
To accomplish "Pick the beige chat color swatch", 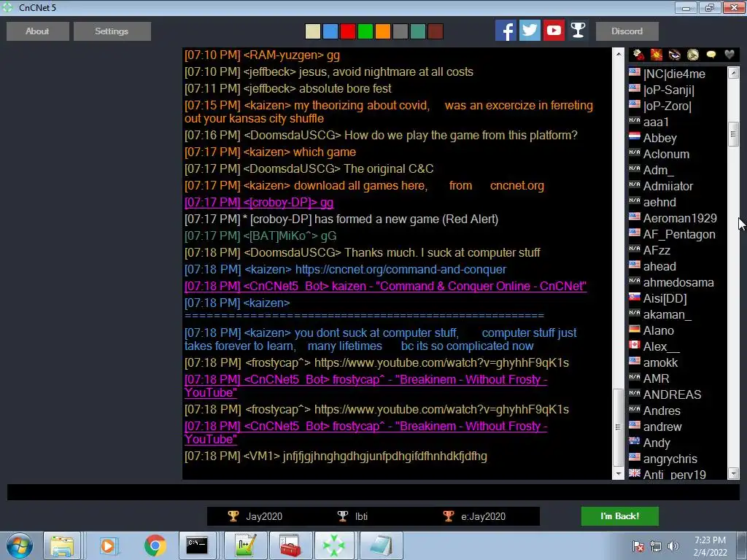I will (x=312, y=31).
